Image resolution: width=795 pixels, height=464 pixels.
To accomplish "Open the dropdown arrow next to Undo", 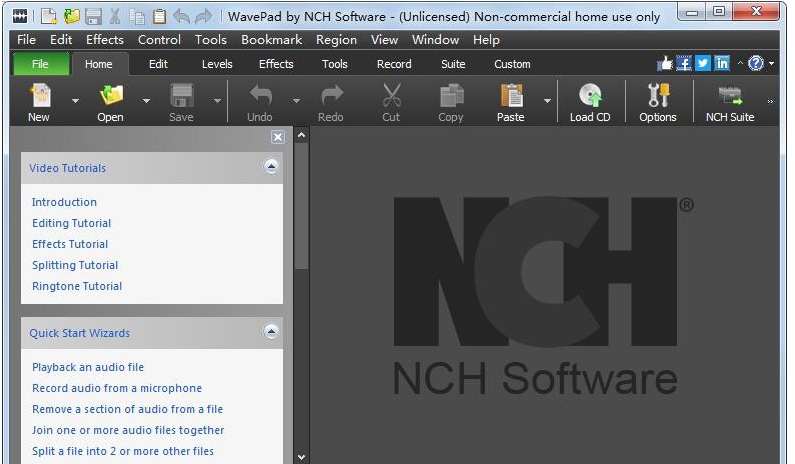I will click(297, 101).
